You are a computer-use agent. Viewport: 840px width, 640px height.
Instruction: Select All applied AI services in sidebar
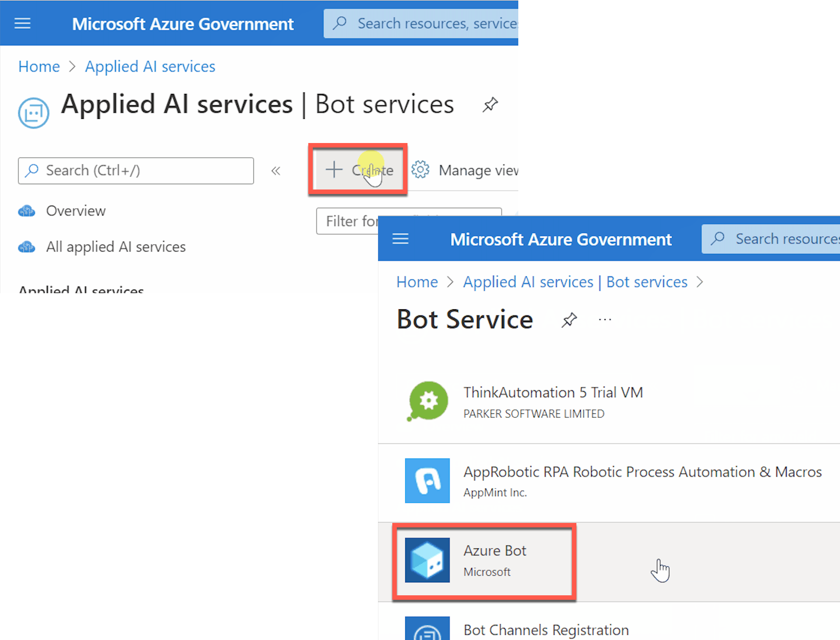point(116,247)
